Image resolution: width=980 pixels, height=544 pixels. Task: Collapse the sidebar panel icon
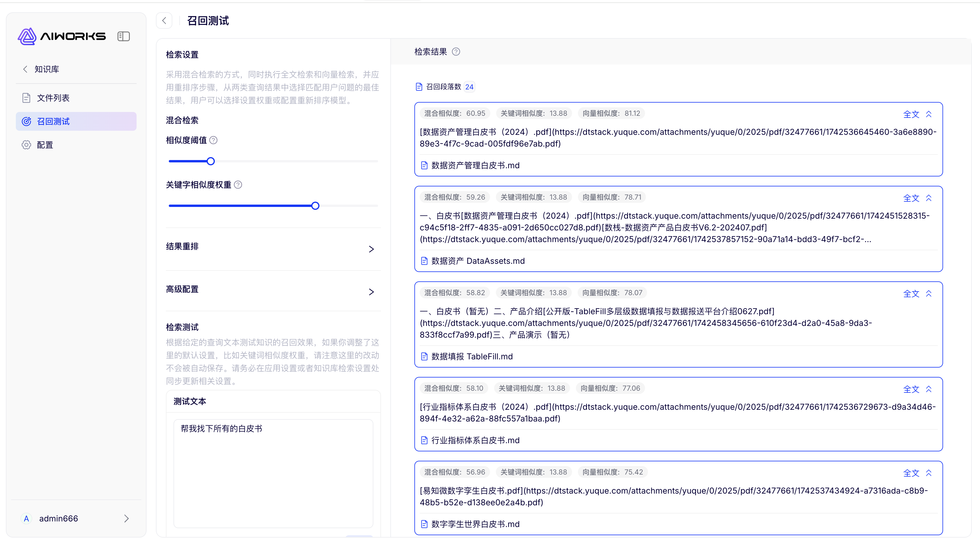pos(124,36)
